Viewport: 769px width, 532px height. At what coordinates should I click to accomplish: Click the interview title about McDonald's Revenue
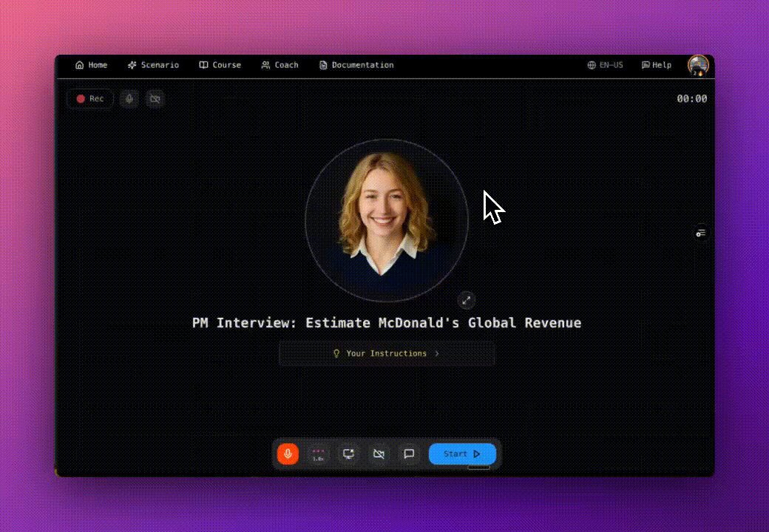pos(387,323)
